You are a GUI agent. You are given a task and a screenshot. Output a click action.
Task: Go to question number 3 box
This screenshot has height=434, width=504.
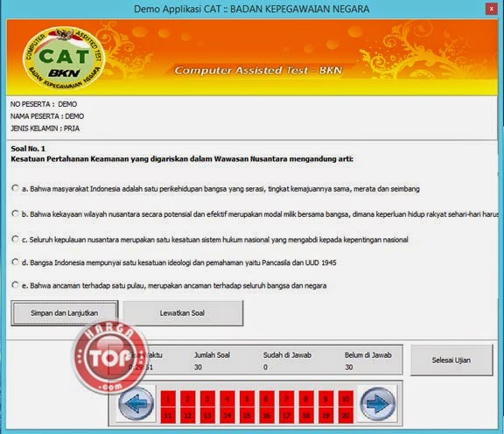pyautogui.click(x=207, y=399)
